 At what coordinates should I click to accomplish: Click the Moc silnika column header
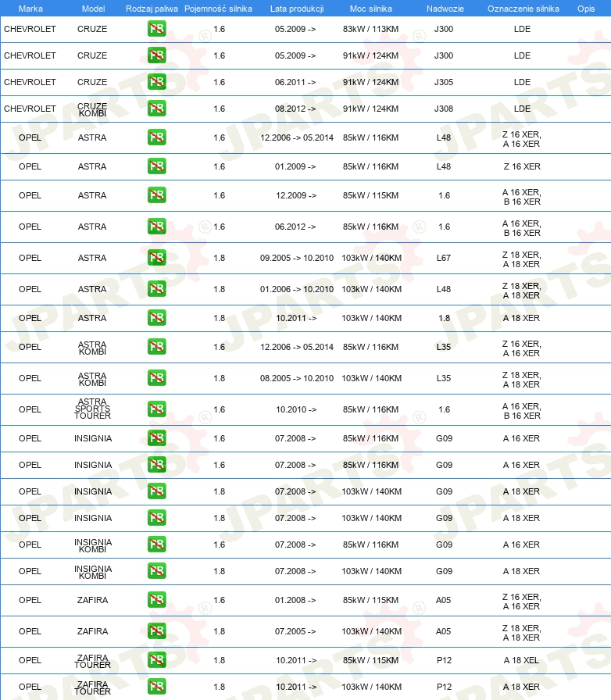click(x=370, y=9)
